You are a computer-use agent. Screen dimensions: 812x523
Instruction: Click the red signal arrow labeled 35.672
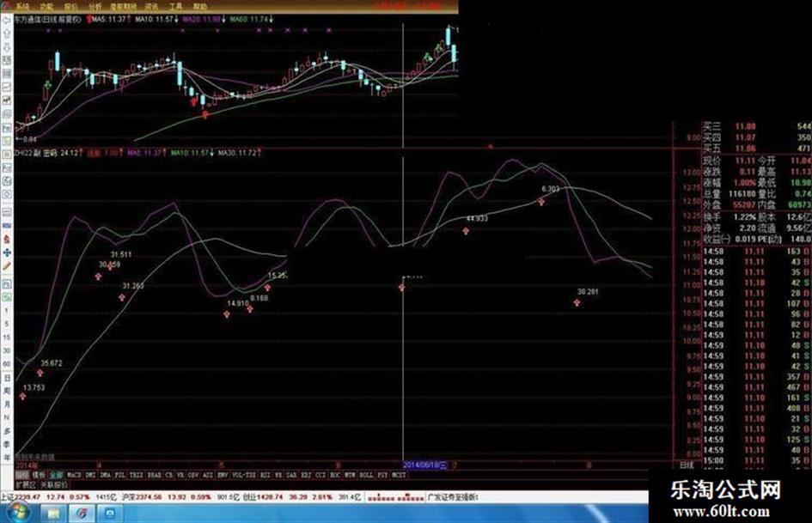40,373
